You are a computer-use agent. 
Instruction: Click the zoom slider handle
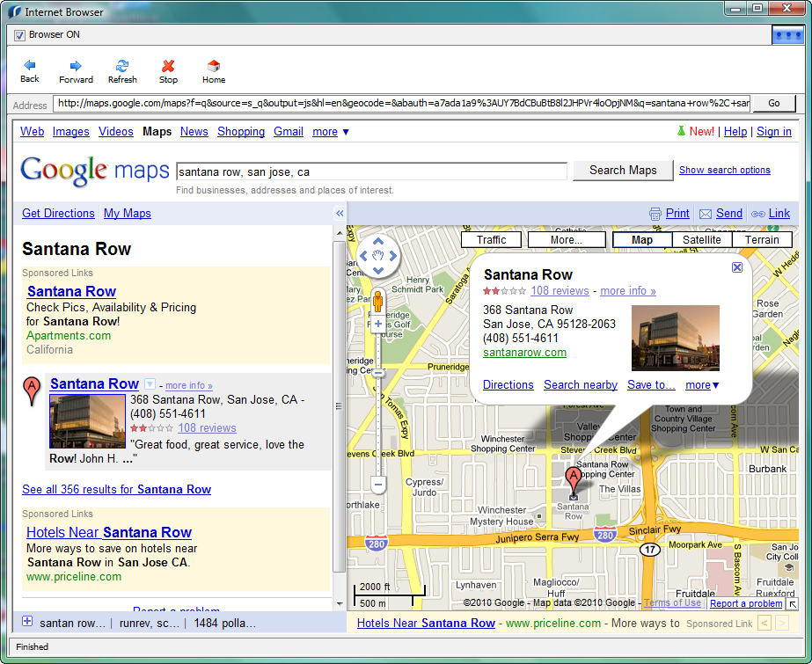click(378, 373)
